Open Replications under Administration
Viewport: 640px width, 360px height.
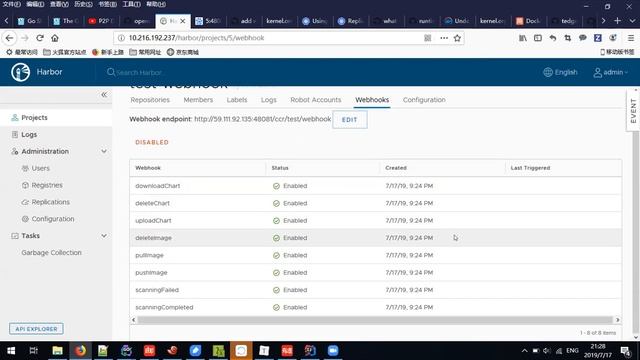[51, 202]
